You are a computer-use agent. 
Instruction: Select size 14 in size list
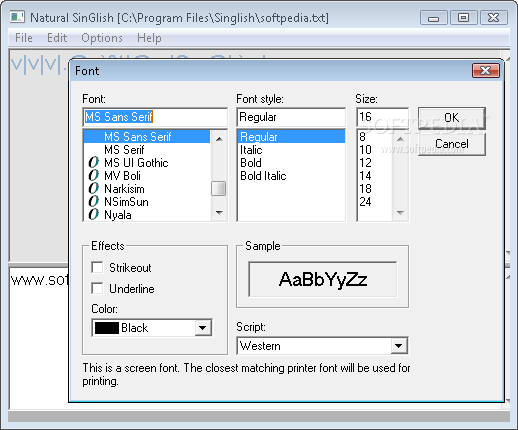coord(375,176)
